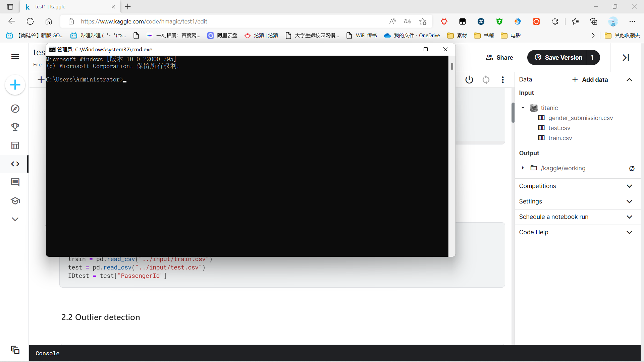Refresh the output folder listing
Screen dimensions: 644x362
point(632,168)
